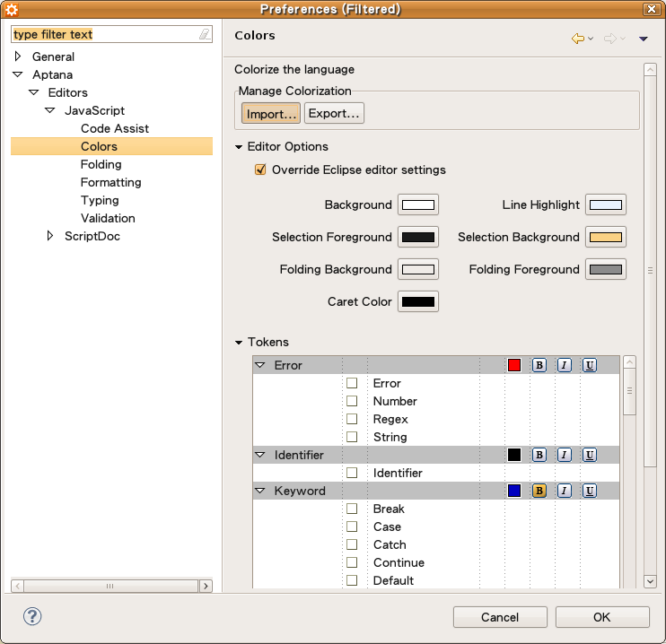Screen dimensions: 666x644
Task: Check the Case keyword checkbox
Action: pos(352,527)
